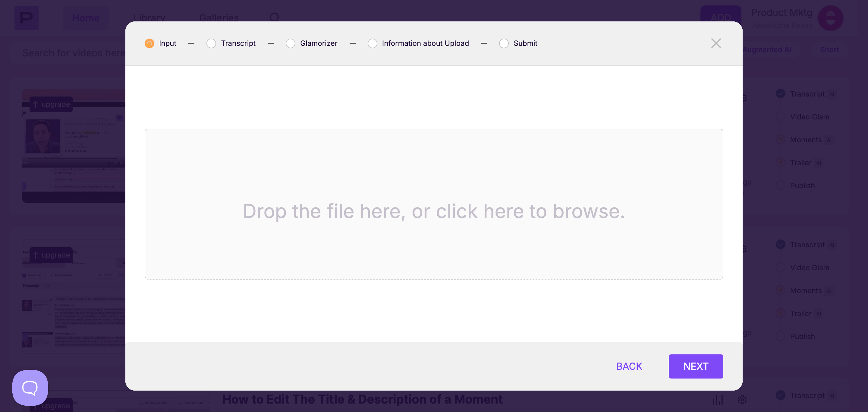Click the Transcript step label in wizard
Screen dimensions: 868x412
tap(238, 43)
